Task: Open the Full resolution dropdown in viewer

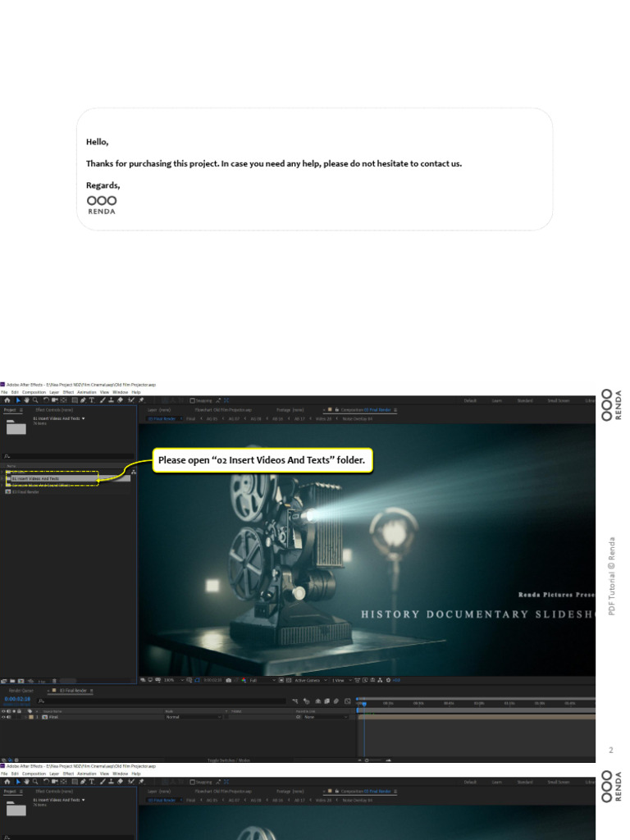Action: pyautogui.click(x=262, y=680)
